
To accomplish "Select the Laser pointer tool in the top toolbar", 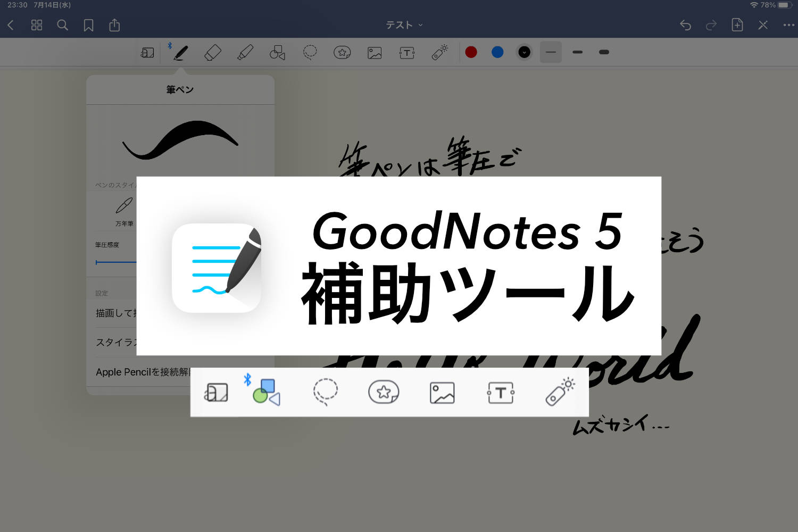I will tap(439, 53).
